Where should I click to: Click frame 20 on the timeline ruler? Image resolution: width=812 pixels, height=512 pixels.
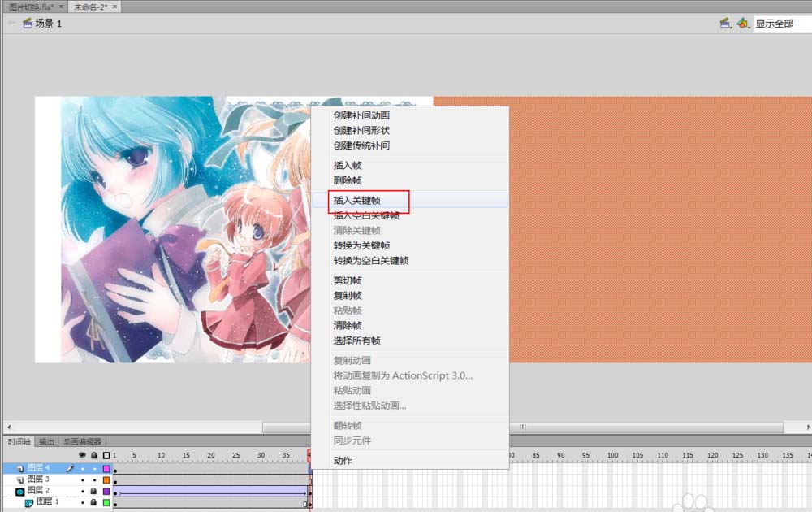coord(211,455)
